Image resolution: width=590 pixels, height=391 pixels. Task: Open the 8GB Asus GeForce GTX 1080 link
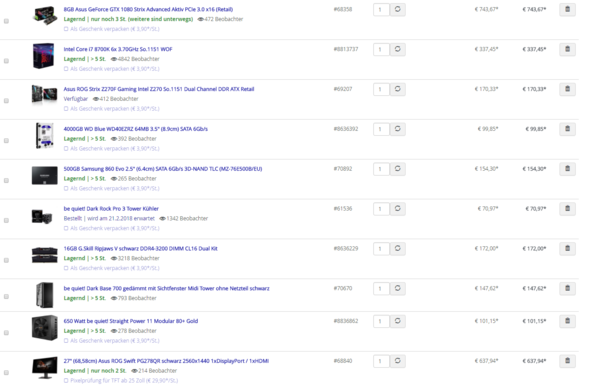pos(148,9)
